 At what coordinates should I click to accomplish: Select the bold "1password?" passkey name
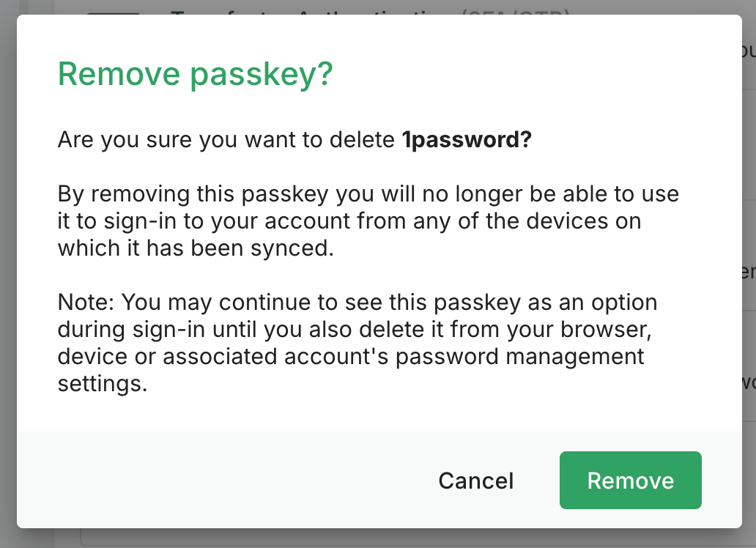(466, 140)
